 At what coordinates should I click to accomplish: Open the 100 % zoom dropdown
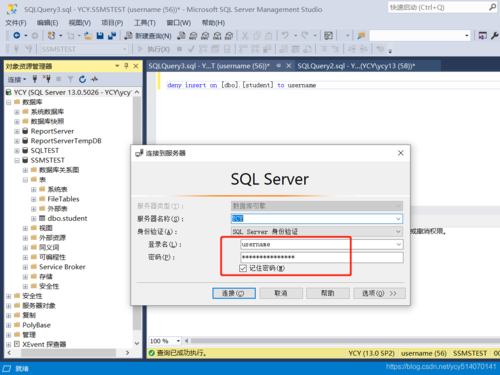coord(178,341)
